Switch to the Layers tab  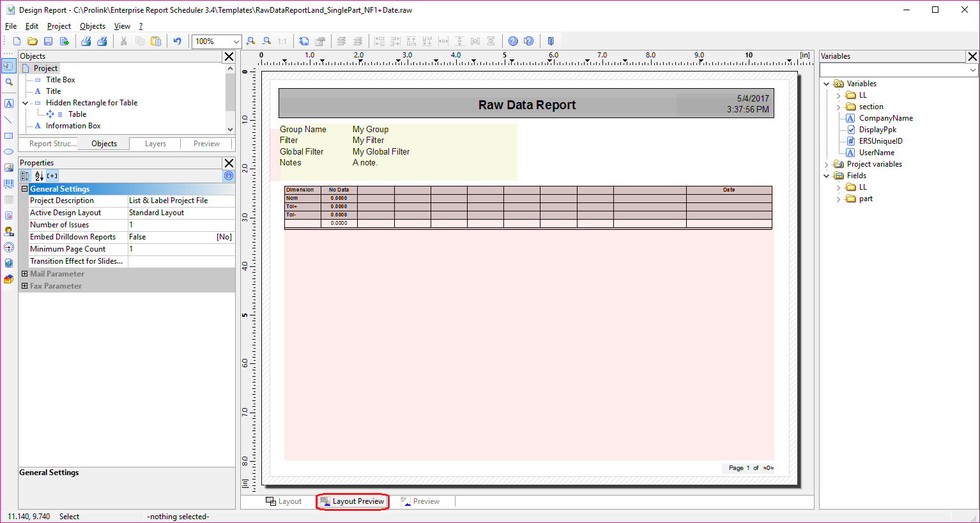click(155, 144)
